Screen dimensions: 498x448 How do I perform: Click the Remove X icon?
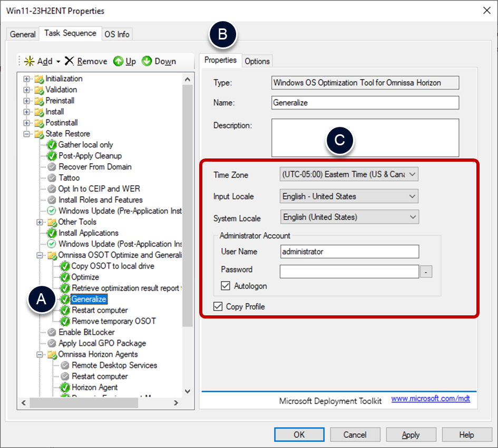click(70, 61)
